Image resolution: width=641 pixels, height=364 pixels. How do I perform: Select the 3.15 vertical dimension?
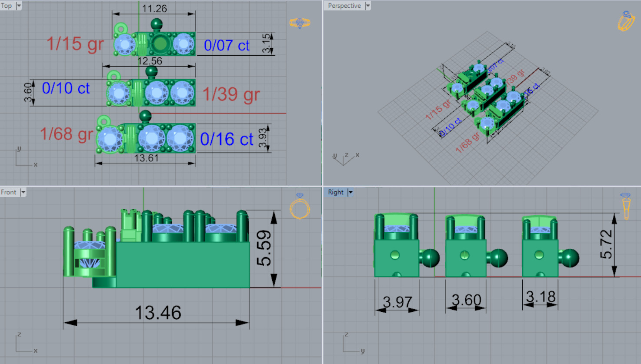(x=267, y=43)
